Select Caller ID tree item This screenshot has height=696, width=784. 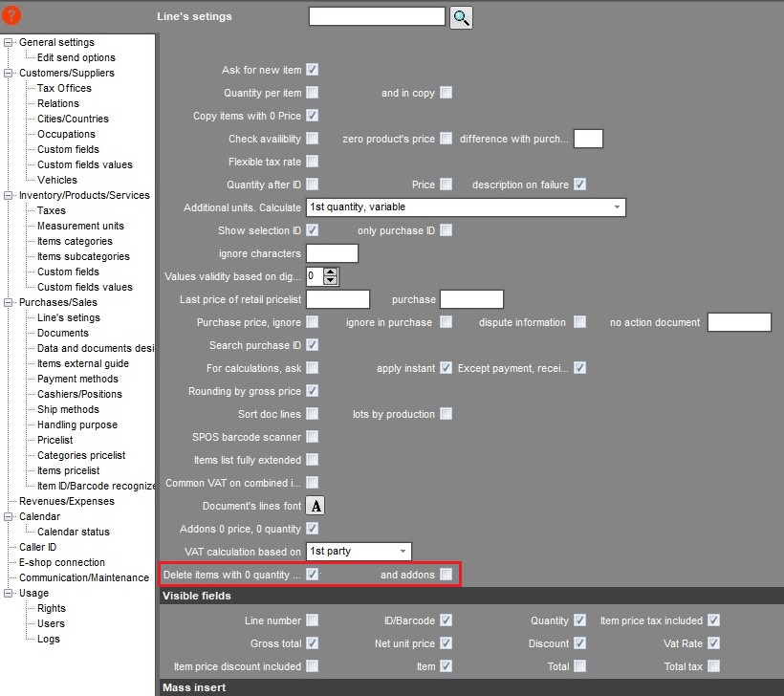tap(37, 547)
